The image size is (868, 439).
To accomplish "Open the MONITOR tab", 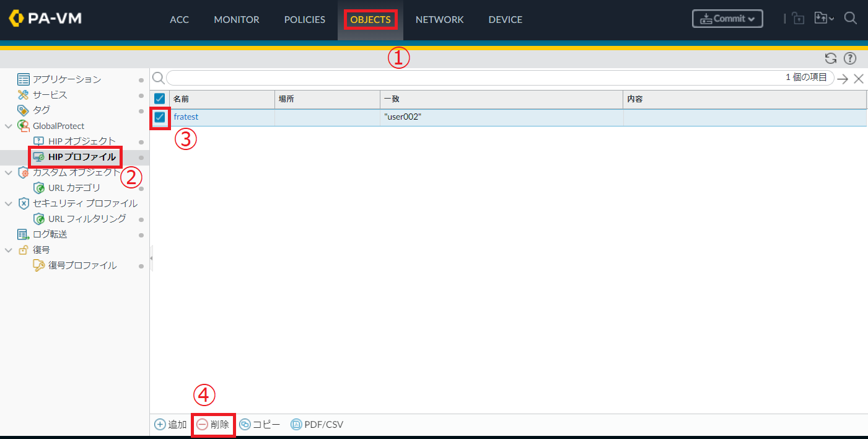I will pyautogui.click(x=237, y=20).
